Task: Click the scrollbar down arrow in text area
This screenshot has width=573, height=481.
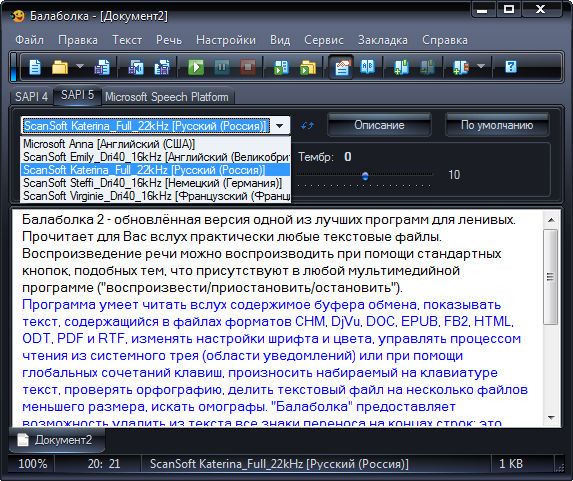Action: click(x=551, y=417)
